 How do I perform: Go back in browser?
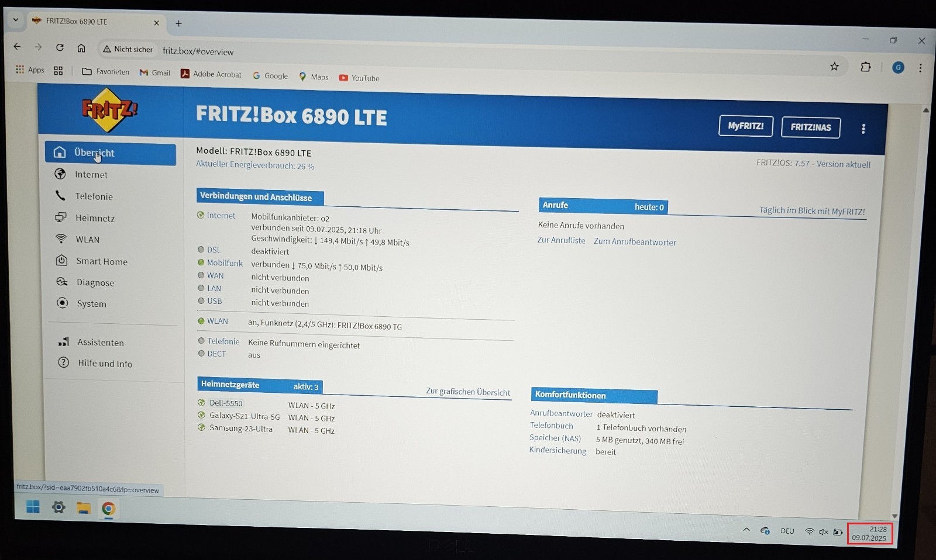[x=17, y=46]
